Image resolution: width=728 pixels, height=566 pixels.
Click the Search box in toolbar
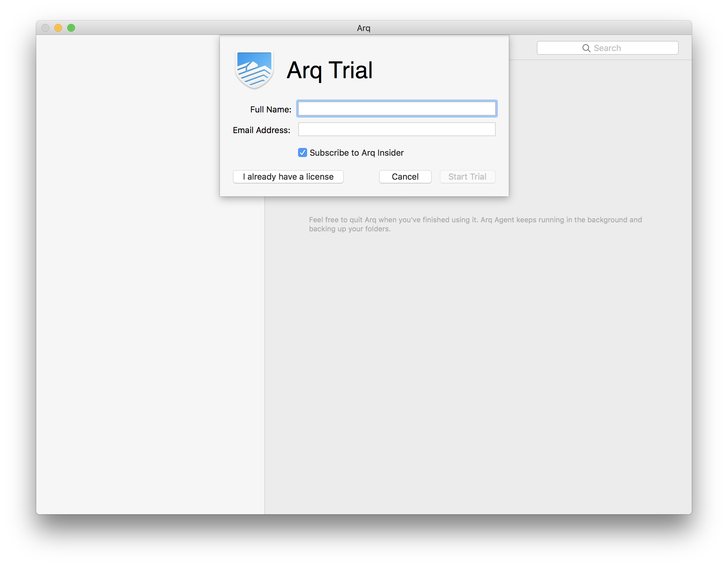(x=607, y=48)
